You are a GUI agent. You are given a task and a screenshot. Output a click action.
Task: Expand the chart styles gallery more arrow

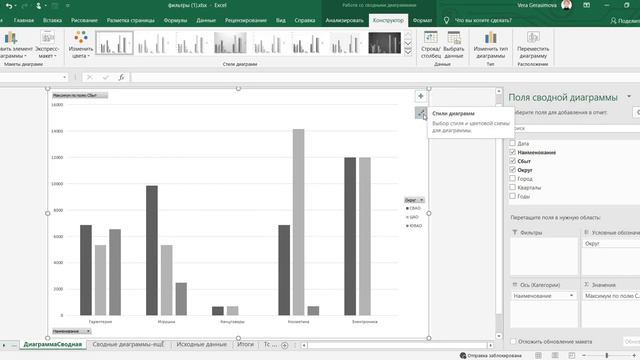pyautogui.click(x=408, y=52)
